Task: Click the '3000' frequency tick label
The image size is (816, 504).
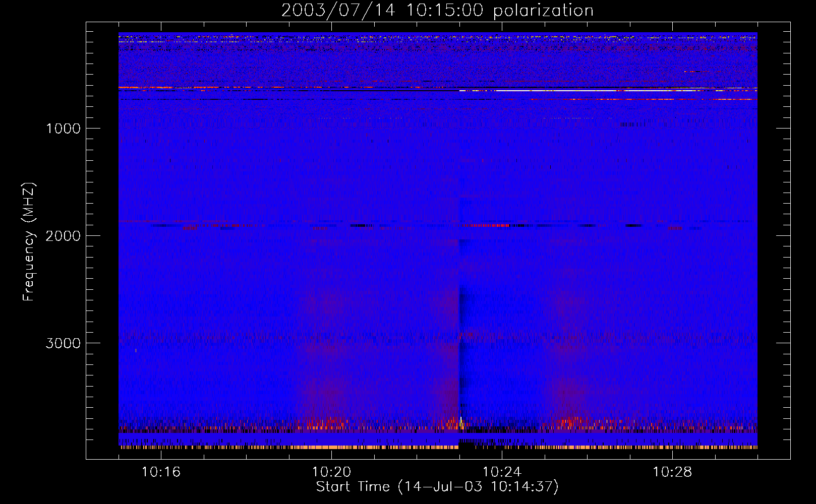Action: [63, 343]
